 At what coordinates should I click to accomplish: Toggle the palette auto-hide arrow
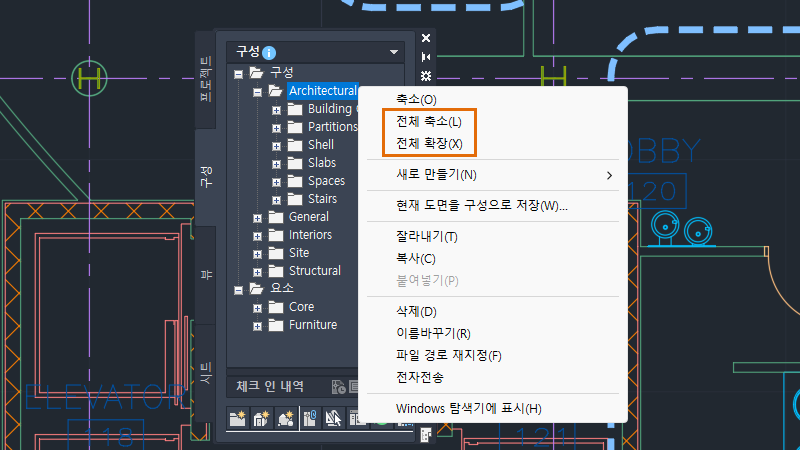tap(426, 57)
